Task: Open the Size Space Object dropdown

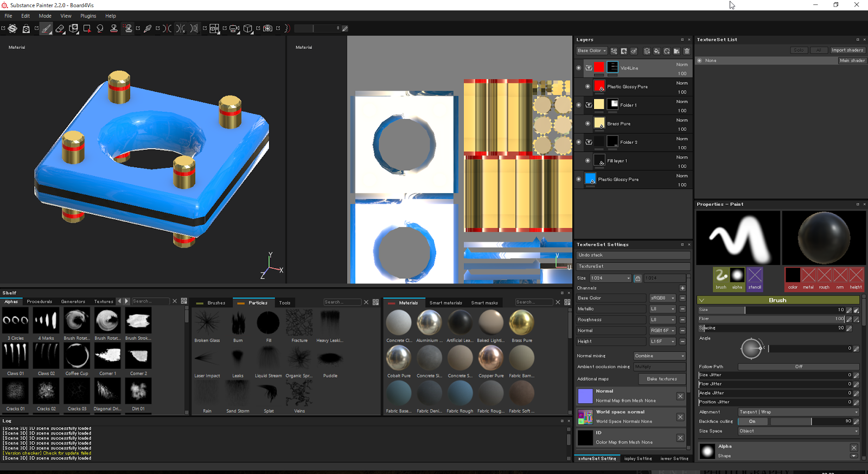Action: pos(799,431)
